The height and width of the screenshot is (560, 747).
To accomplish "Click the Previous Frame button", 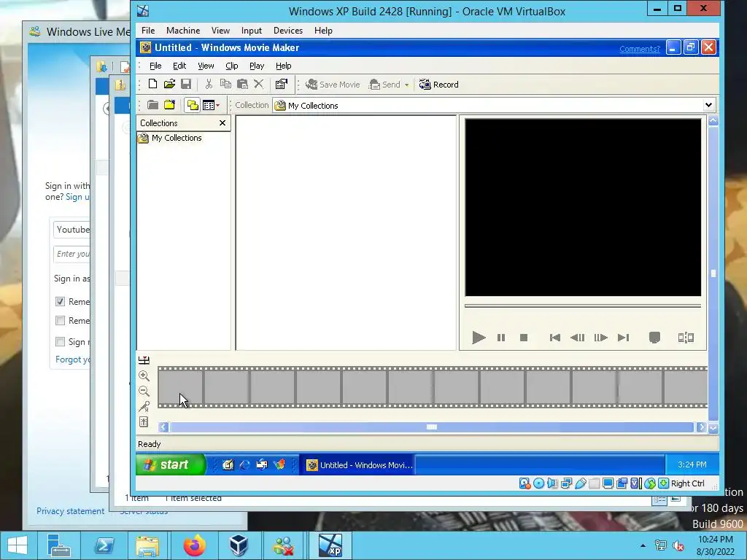I will pos(578,338).
